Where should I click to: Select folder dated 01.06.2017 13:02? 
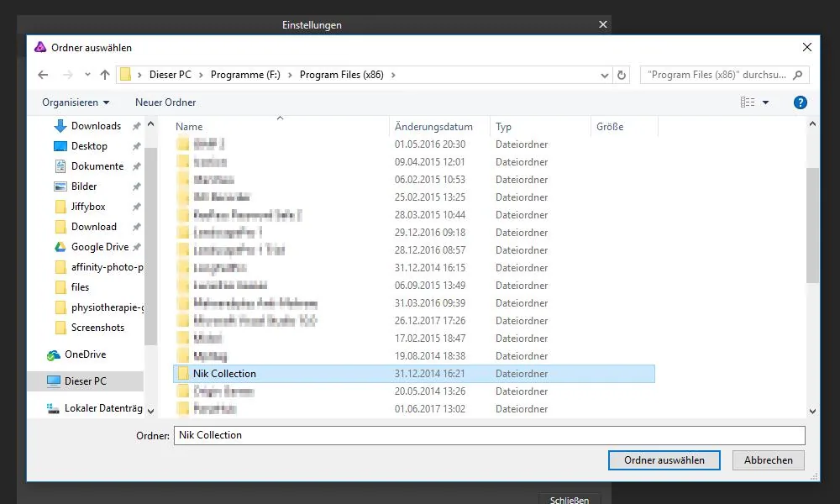coord(413,409)
